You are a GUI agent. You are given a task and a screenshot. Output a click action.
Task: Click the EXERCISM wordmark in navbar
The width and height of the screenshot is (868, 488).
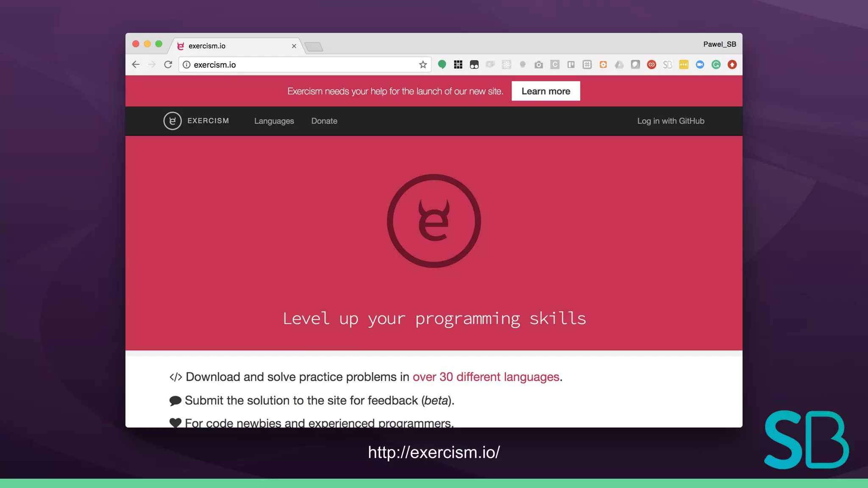[208, 121]
